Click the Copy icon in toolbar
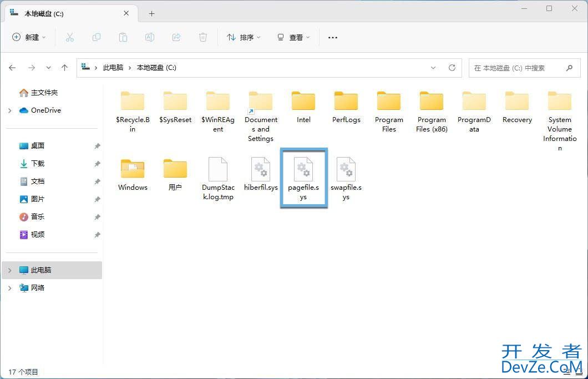The width and height of the screenshot is (588, 379). pos(97,37)
